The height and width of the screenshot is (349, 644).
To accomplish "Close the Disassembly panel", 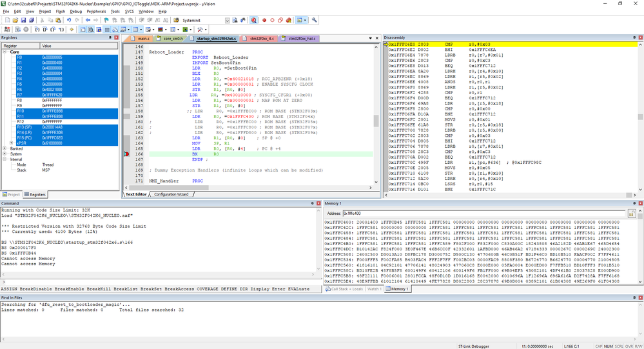I will [640, 37].
